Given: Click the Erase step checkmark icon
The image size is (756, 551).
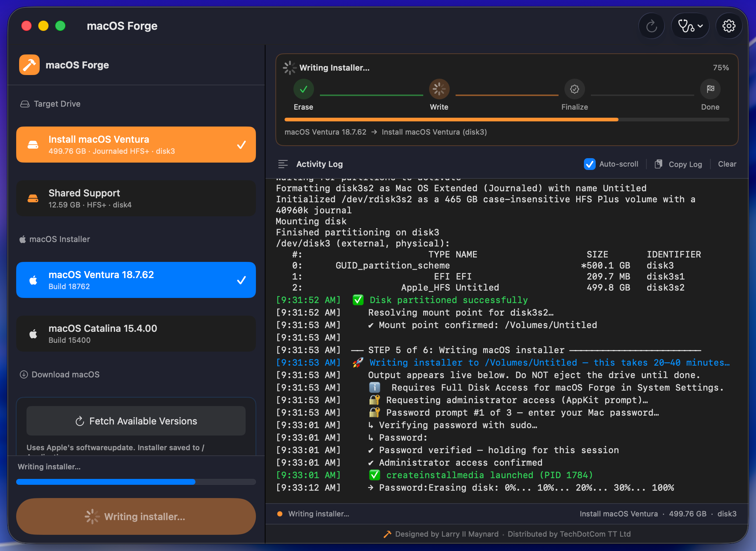Looking at the screenshot, I should tap(303, 89).
